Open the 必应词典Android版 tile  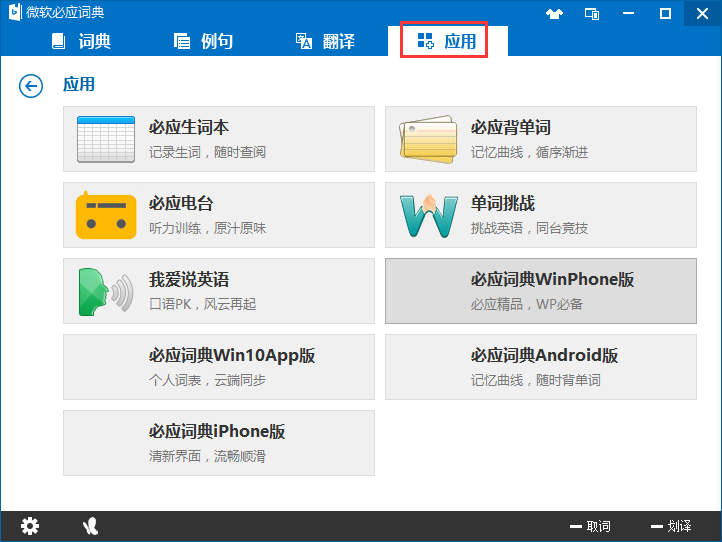pos(541,367)
